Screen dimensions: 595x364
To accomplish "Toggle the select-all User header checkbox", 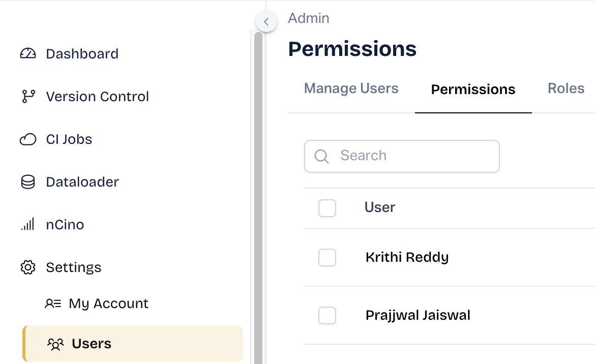I will pyautogui.click(x=327, y=208).
